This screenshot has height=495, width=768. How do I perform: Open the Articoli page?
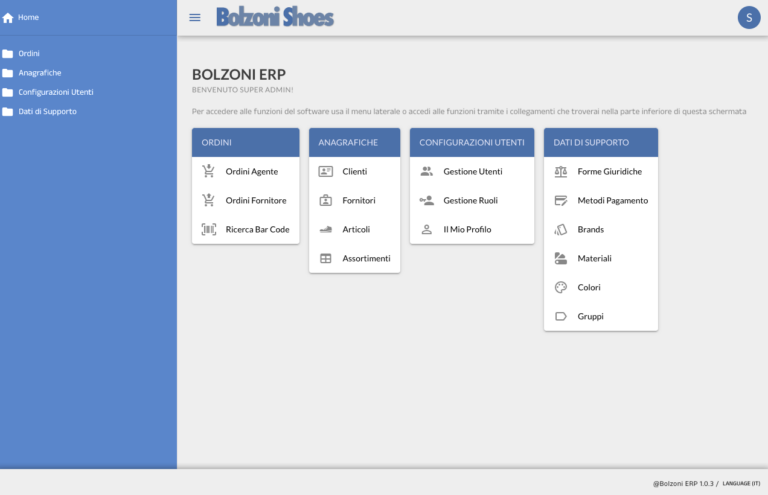(356, 229)
